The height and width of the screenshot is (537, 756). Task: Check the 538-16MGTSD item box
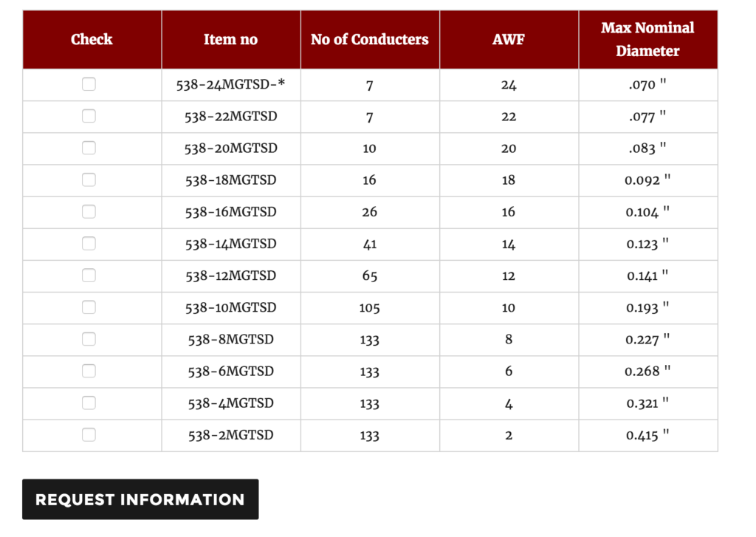89,211
